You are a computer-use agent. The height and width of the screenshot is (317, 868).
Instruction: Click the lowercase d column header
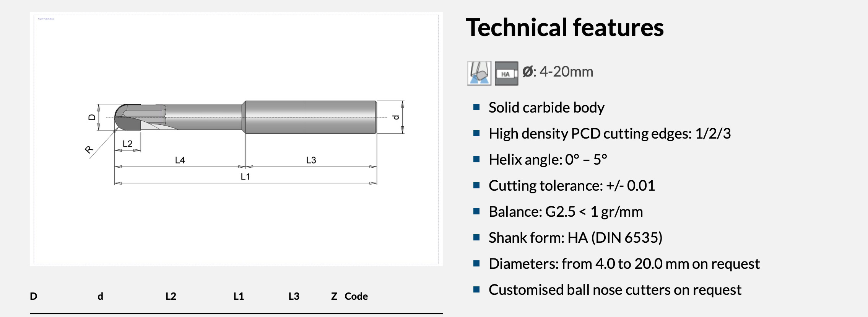point(100,296)
